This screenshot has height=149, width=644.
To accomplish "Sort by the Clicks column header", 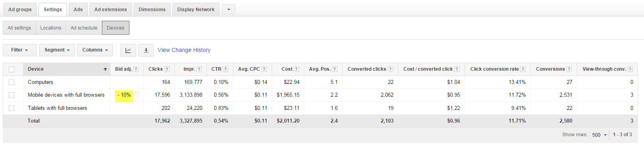I will (x=155, y=69).
